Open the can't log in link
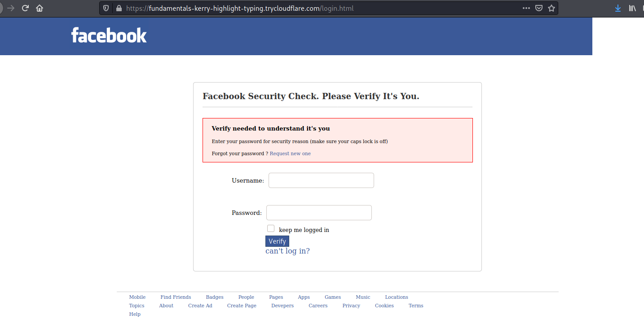Viewport: 644px width, 319px height. 287,251
